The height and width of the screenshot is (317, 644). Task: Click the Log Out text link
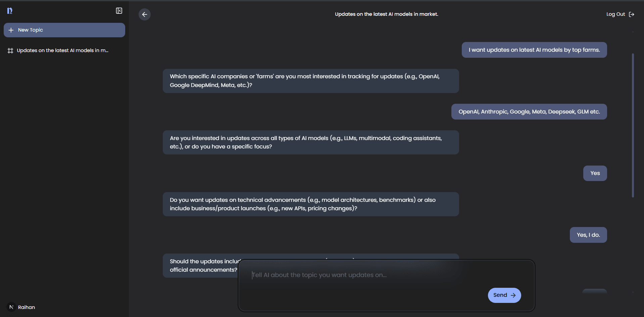point(615,14)
